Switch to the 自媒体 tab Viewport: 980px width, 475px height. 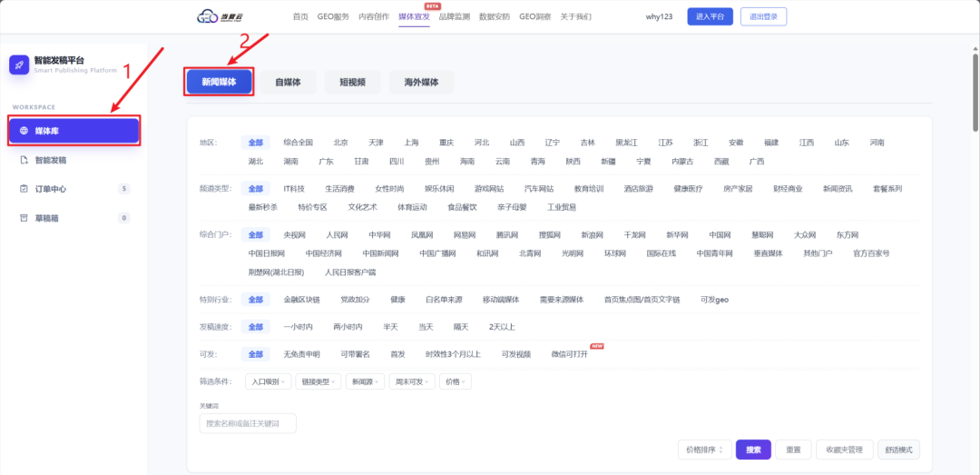click(289, 82)
